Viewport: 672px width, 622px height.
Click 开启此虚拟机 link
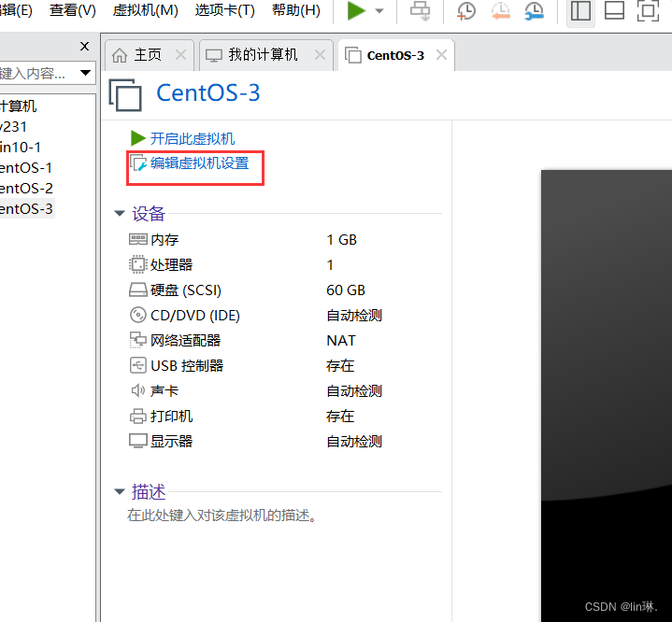pyautogui.click(x=193, y=139)
